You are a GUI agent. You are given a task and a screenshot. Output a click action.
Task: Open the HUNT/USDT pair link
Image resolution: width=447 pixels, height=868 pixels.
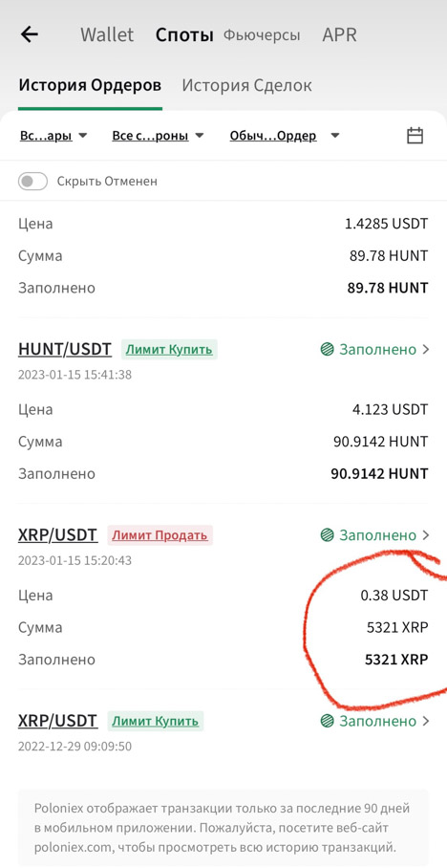tap(65, 349)
